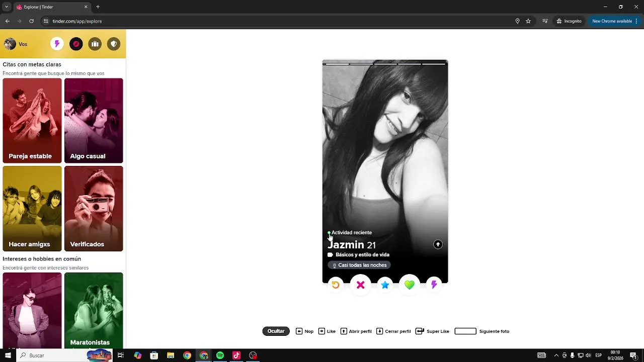Open the Hacer amigxs category card
This screenshot has height=362, width=644.
(32, 209)
